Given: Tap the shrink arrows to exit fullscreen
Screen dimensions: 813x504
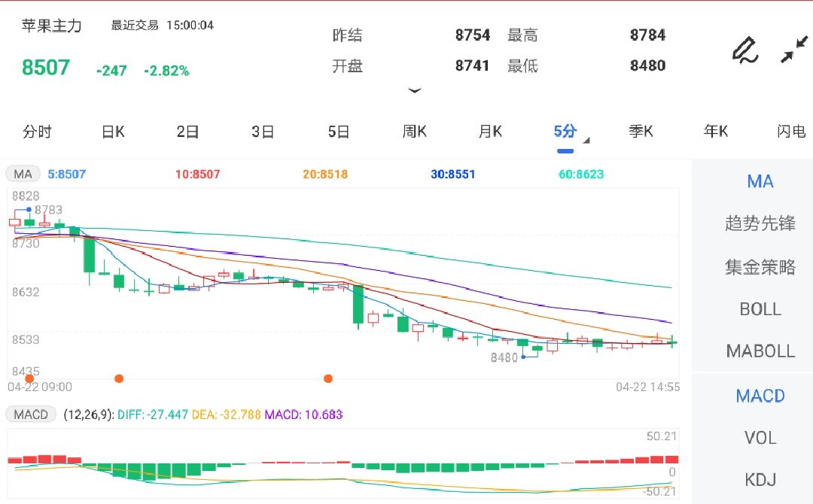Looking at the screenshot, I should point(793,50).
